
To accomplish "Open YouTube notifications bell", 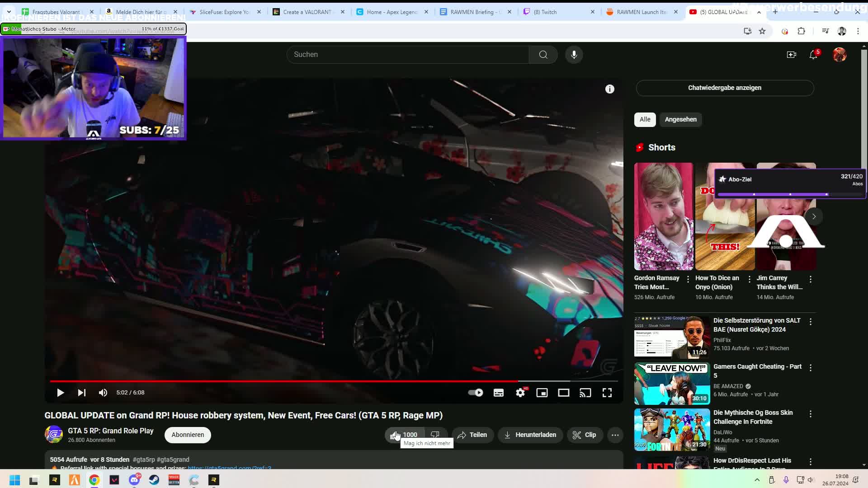I will [x=813, y=55].
